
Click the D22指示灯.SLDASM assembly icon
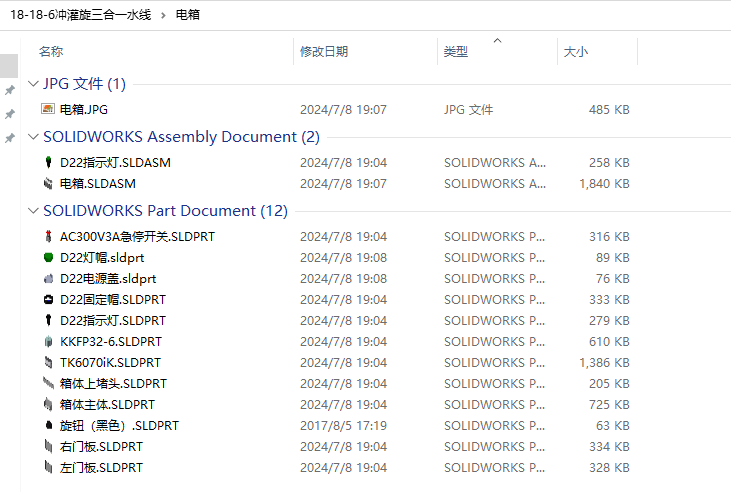[x=48, y=162]
